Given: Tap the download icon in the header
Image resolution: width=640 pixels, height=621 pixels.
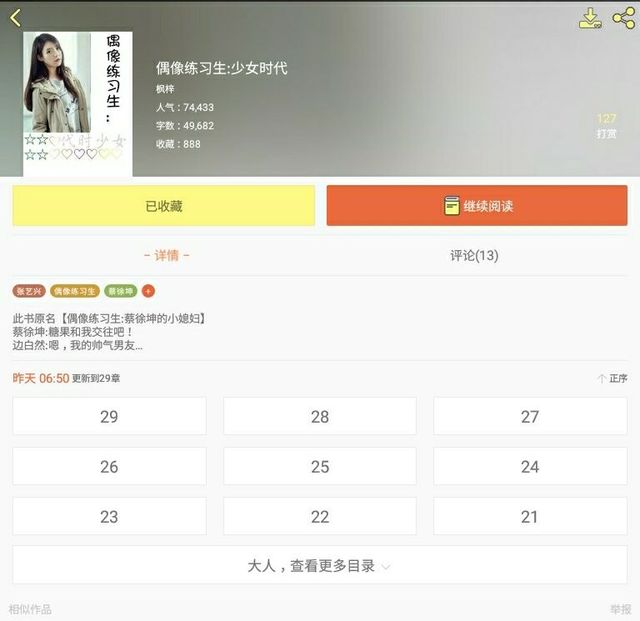Looking at the screenshot, I should click(x=590, y=19).
